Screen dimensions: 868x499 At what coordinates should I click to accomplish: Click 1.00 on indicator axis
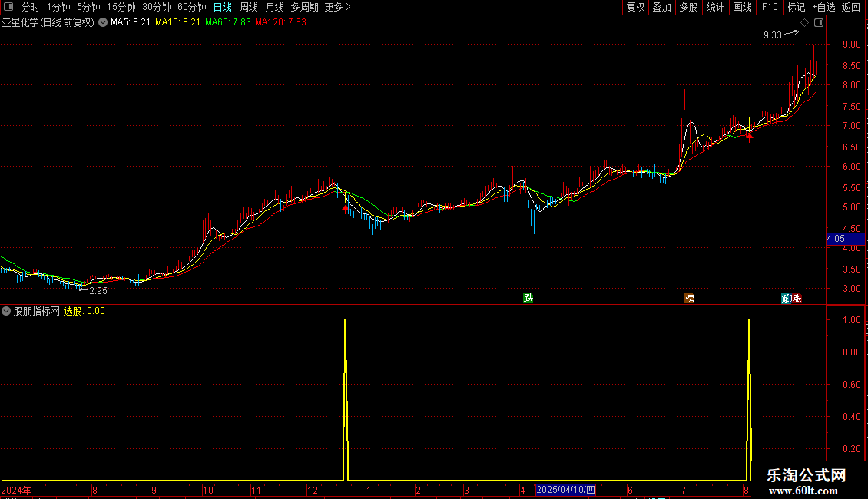tap(851, 320)
